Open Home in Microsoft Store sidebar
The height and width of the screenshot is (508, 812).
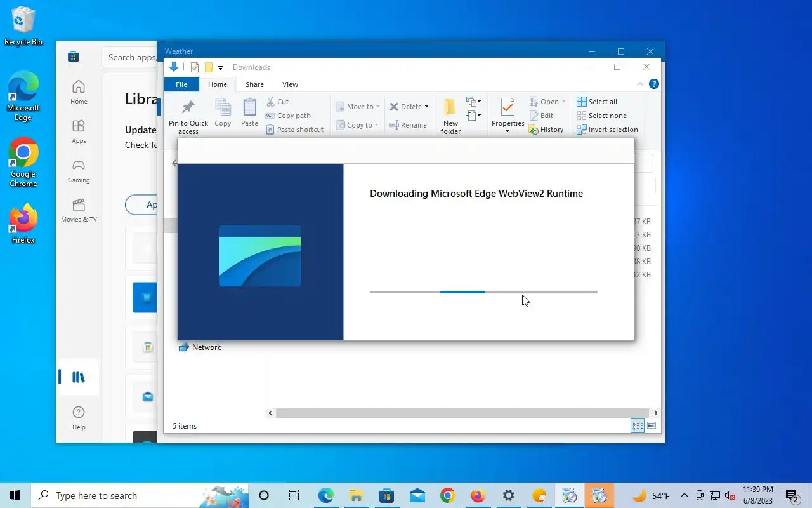point(79,92)
